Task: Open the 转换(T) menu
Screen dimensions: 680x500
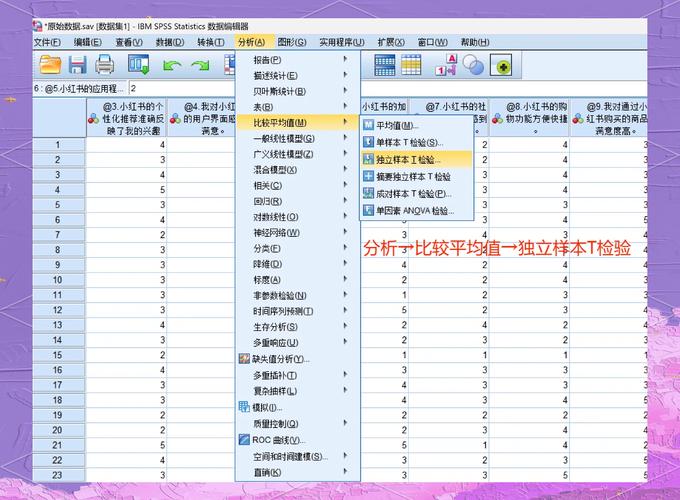Action: pyautogui.click(x=211, y=42)
